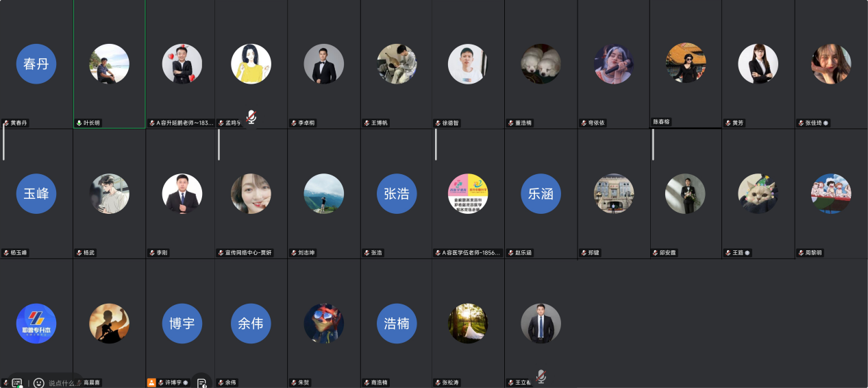Screen dimensions: 868x388
Task: Select the 春丹 blue avatar tile
Action: point(36,64)
